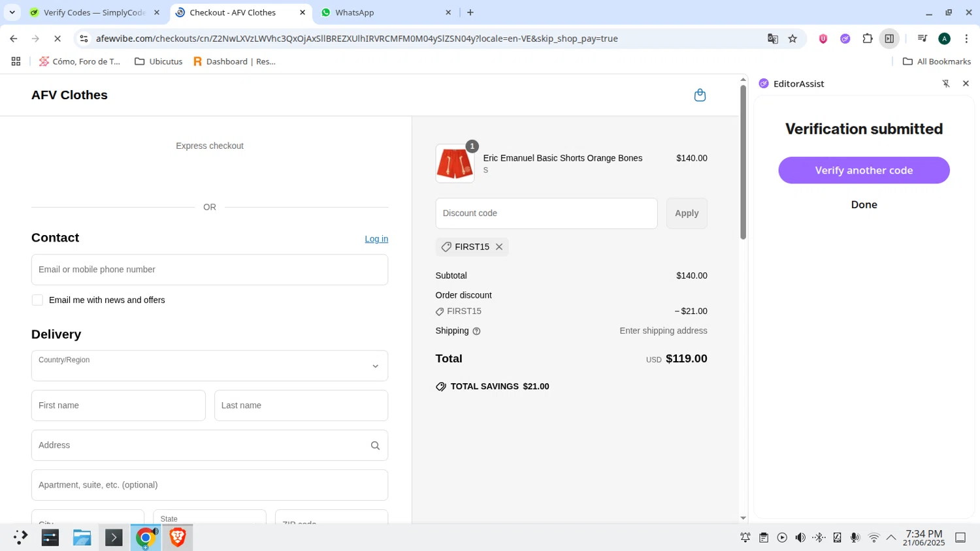Click the address search magnifier icon
This screenshot has height=551, width=980.
pos(375,445)
